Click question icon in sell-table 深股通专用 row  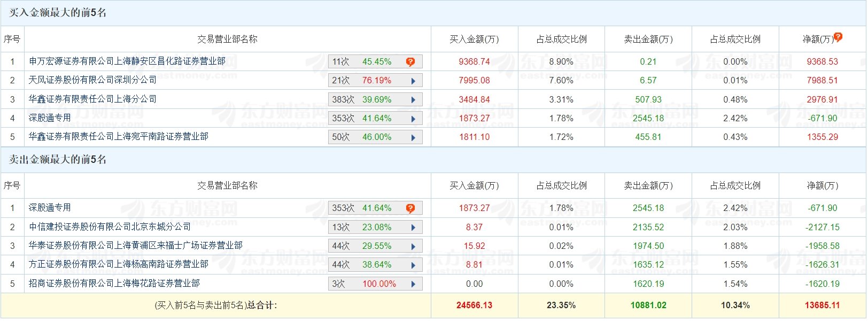tap(410, 208)
